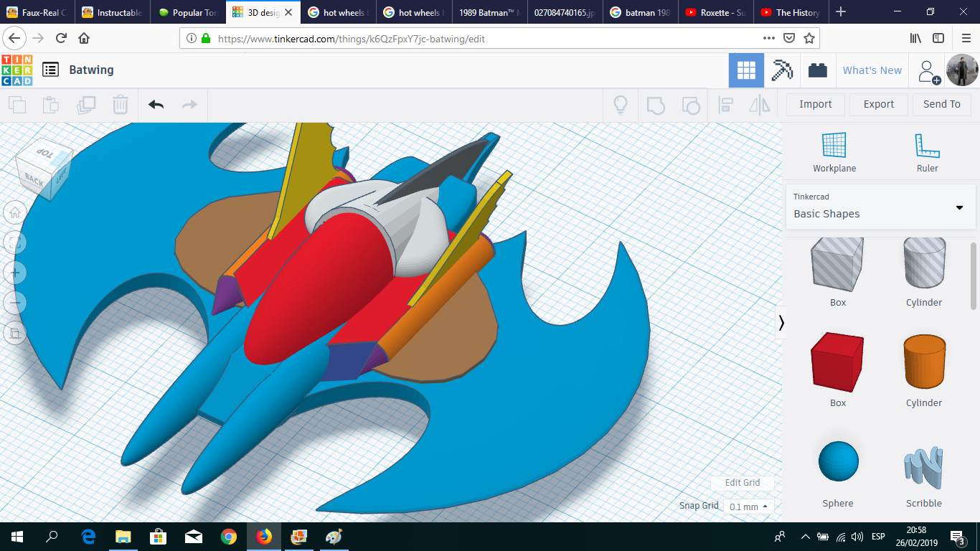Click the Group shapes icon
Image resolution: width=980 pixels, height=551 pixels.
(656, 105)
